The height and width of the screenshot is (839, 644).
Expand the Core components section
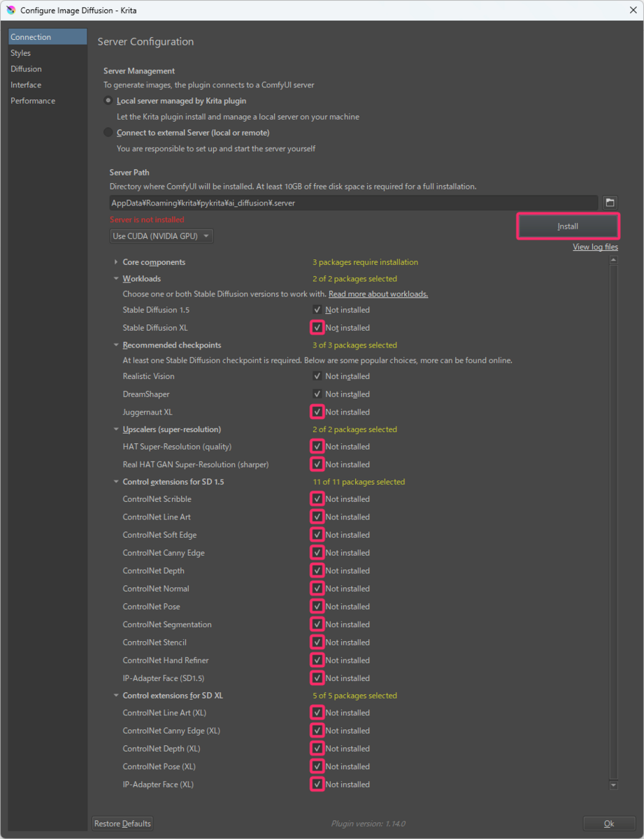click(115, 262)
